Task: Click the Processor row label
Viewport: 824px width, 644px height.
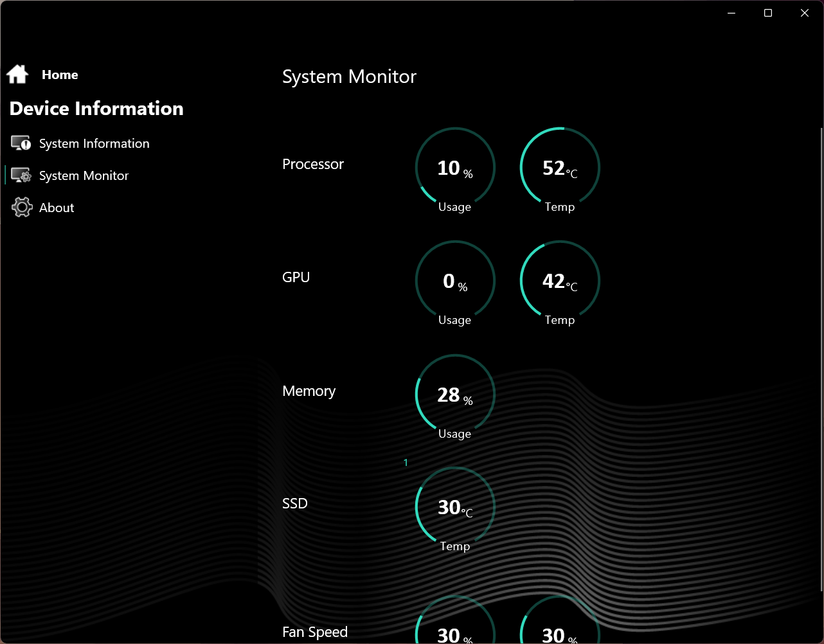Action: click(313, 165)
